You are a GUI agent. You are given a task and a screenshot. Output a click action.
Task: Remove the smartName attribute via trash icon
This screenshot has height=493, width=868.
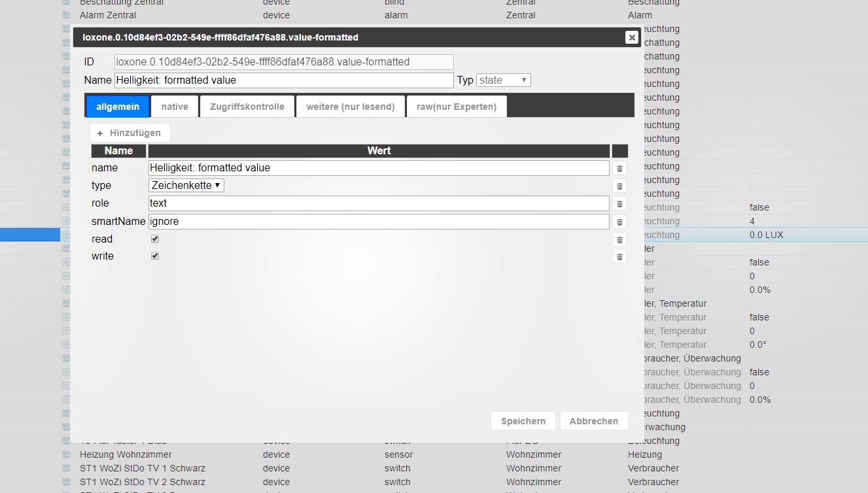pyautogui.click(x=619, y=222)
